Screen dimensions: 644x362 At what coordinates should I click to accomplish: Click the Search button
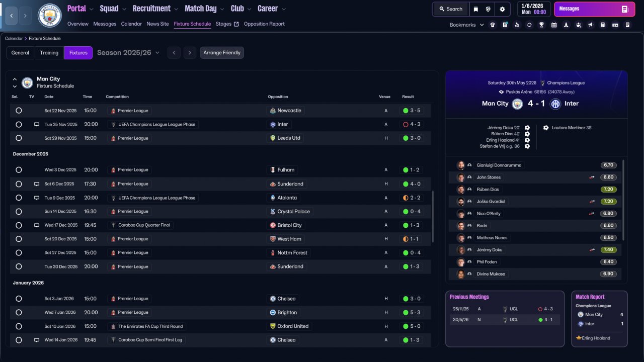click(x=450, y=9)
